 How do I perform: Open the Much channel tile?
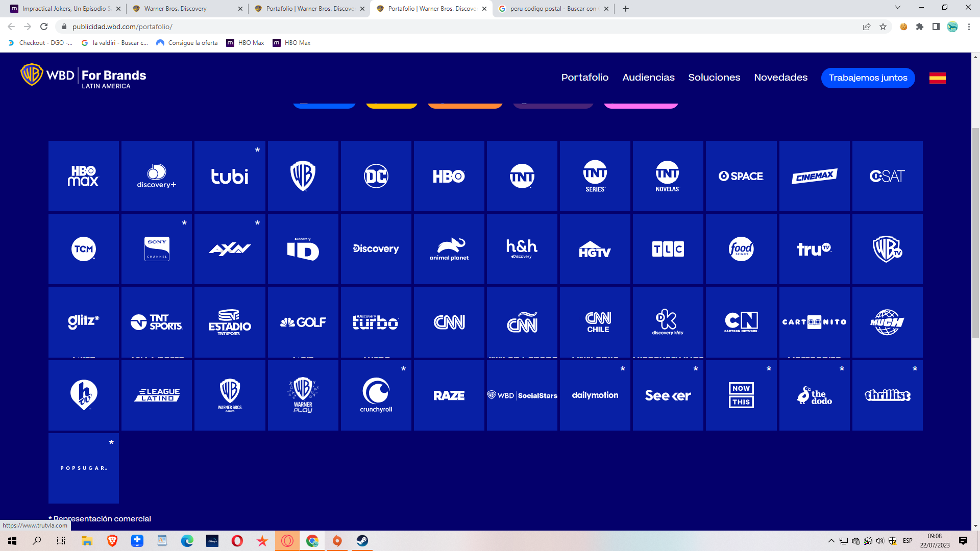(x=888, y=322)
